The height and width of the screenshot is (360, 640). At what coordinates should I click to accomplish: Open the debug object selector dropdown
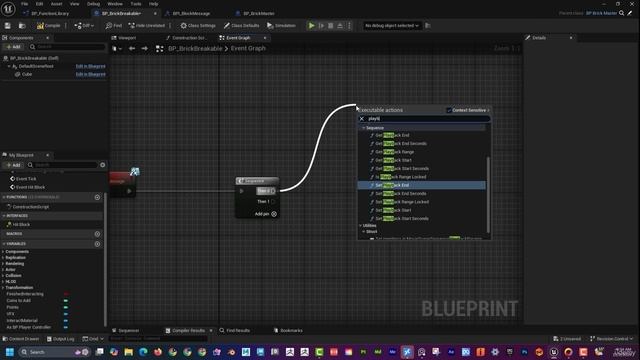click(392, 26)
